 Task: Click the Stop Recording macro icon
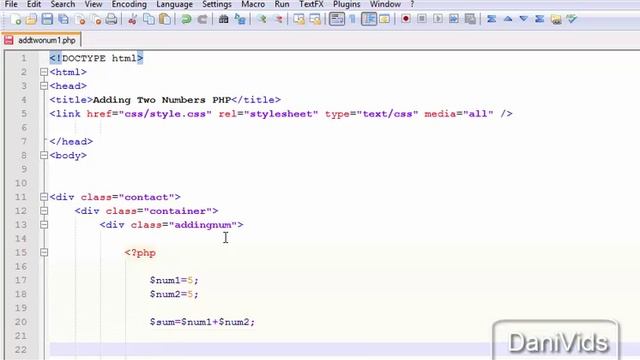pos(422,19)
